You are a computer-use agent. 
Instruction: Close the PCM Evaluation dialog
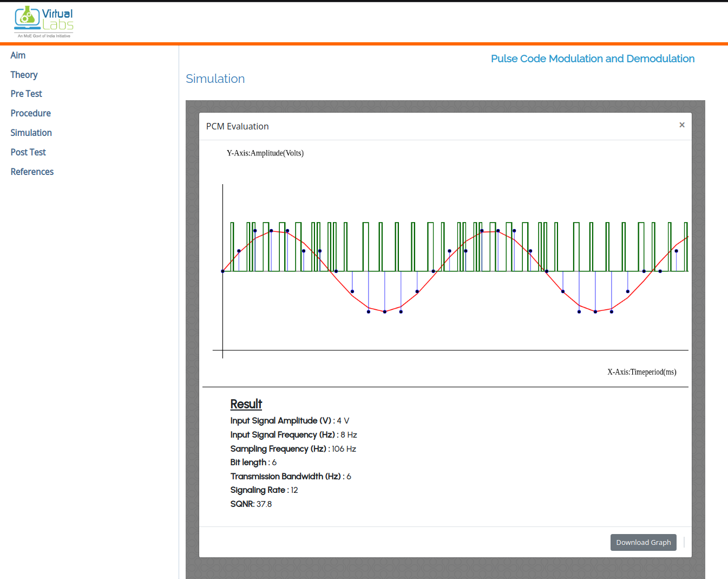(x=681, y=125)
